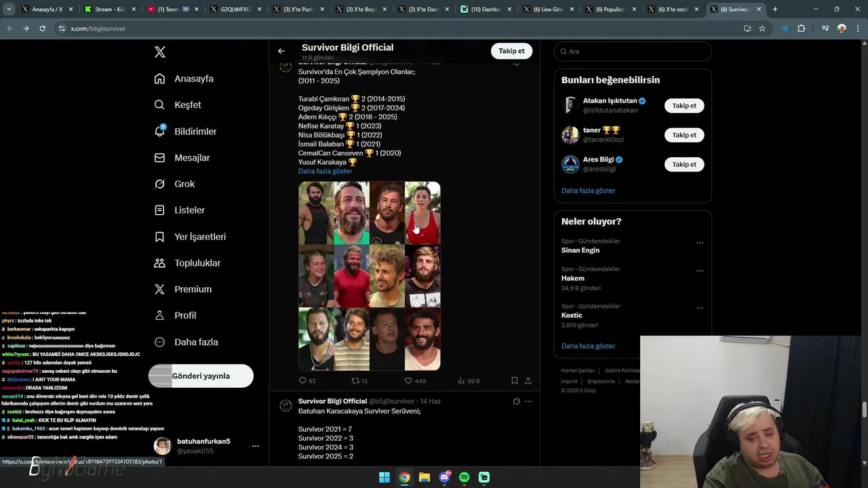
Task: Click the reply icon with 93 replies
Action: (x=307, y=381)
